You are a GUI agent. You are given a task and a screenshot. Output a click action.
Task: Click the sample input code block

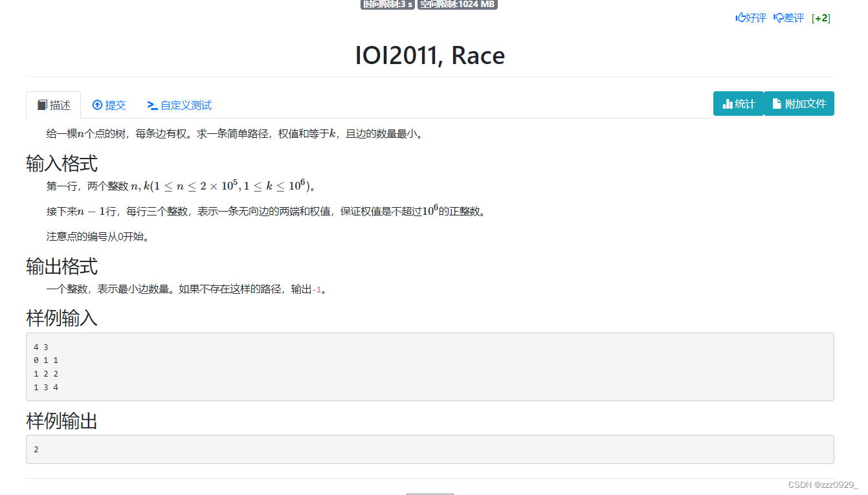pos(430,367)
